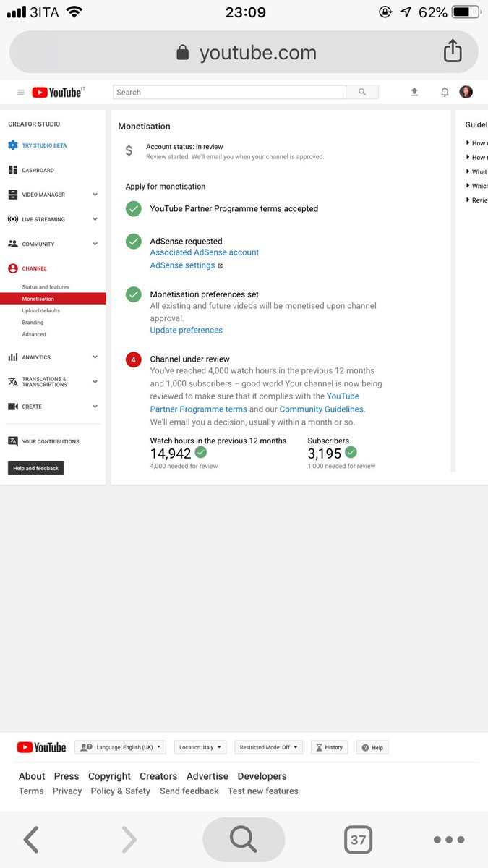Open Associated AdSense account link
Viewport: 488px width, 868px height.
pyautogui.click(x=205, y=252)
